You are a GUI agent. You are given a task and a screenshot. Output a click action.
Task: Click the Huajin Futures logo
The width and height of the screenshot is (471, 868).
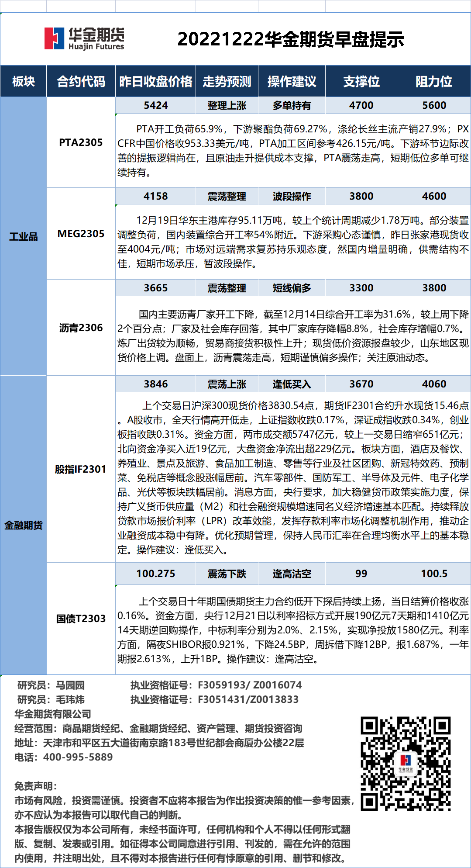coord(84,38)
